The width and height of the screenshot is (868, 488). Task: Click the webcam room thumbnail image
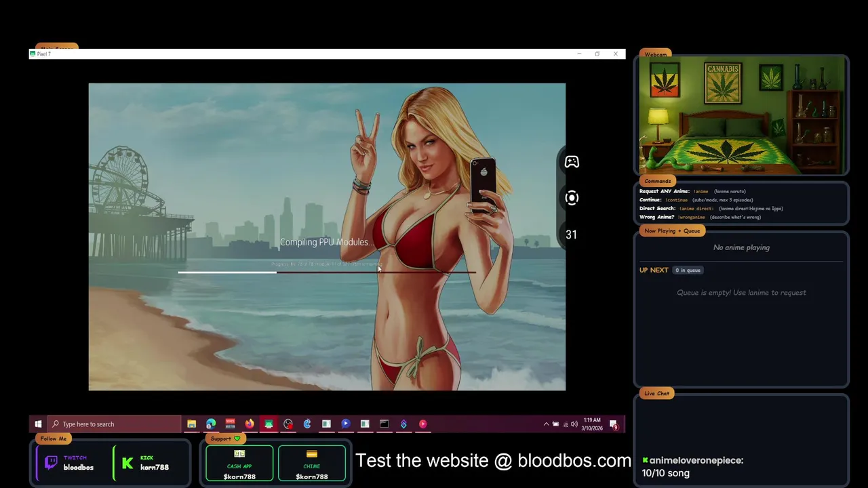(741, 115)
